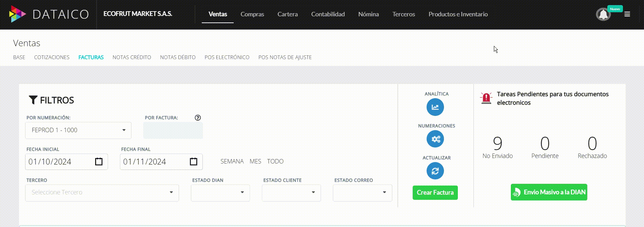Screen dimensions: 644x227
Task: Open Numeraciones gears icon
Action: (435, 139)
